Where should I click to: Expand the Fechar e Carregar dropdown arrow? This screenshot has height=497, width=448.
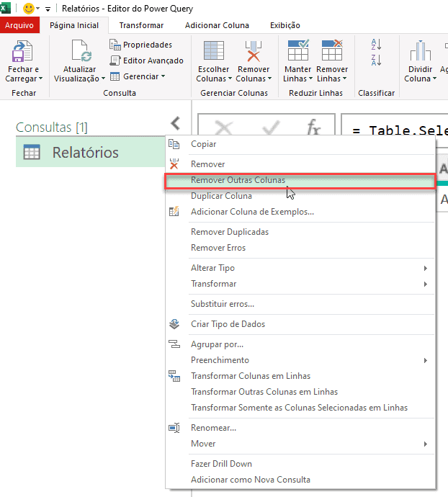click(x=40, y=79)
